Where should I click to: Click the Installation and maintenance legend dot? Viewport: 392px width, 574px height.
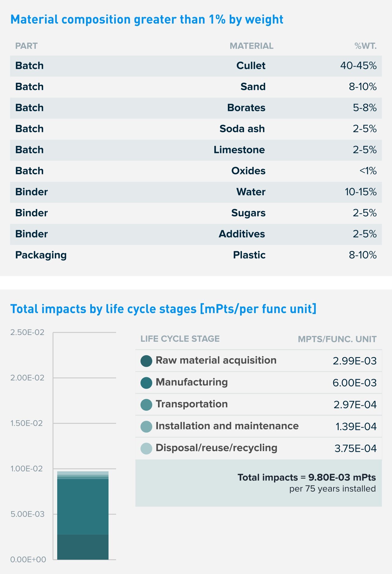pyautogui.click(x=146, y=427)
